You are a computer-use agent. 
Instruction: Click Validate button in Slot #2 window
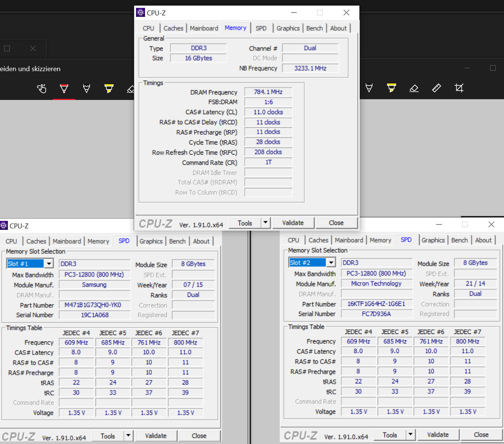point(438,435)
